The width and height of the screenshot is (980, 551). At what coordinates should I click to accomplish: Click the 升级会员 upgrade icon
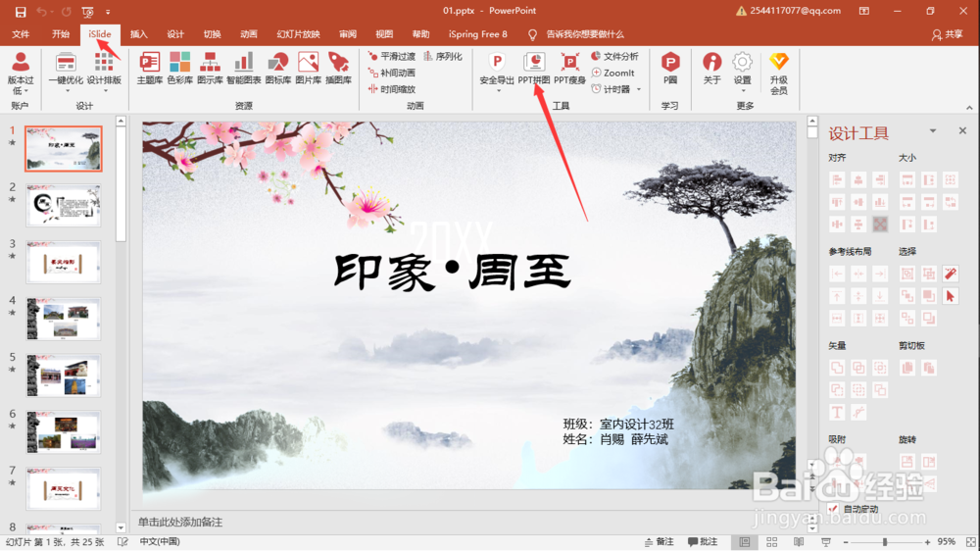coord(779,73)
